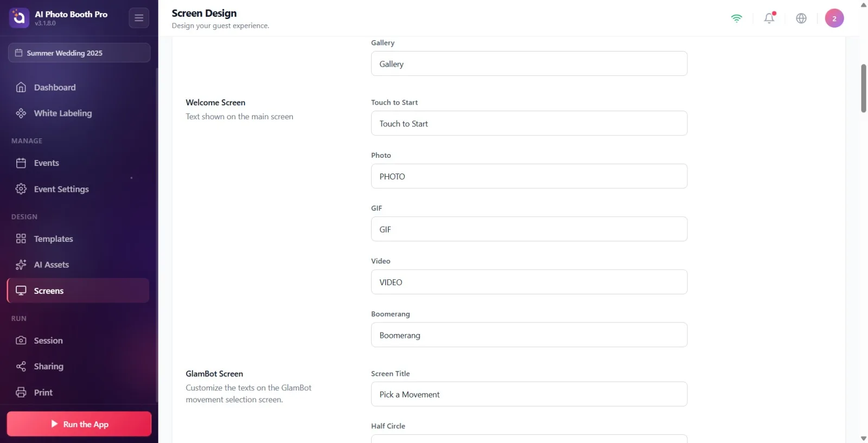Select the Screens menu item
This screenshot has width=868, height=443.
tap(78, 291)
